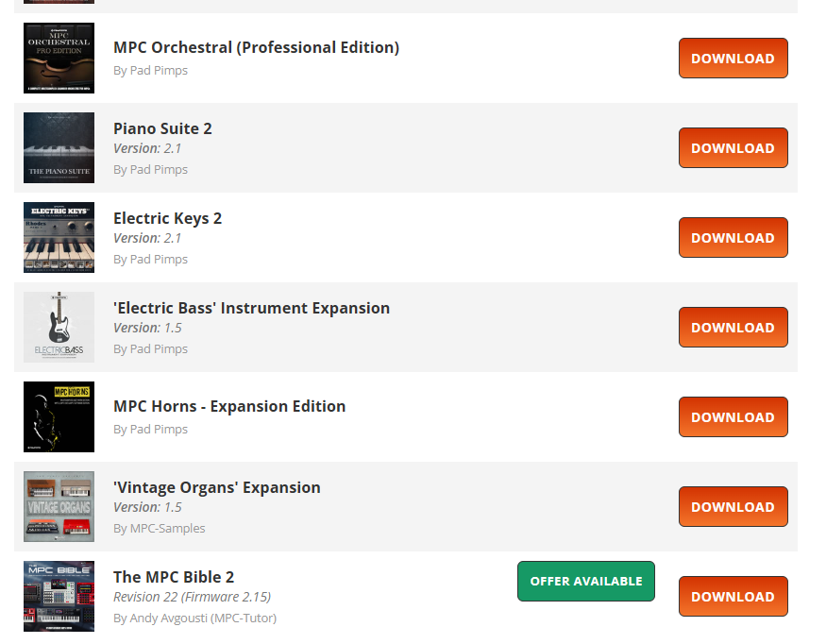Click the green Offer Available button
The height and width of the screenshot is (644, 826).
(586, 581)
